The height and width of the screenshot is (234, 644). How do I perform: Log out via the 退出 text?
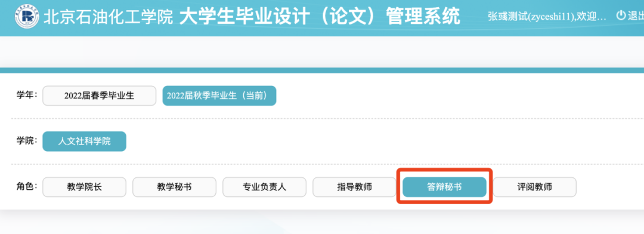[x=636, y=16]
